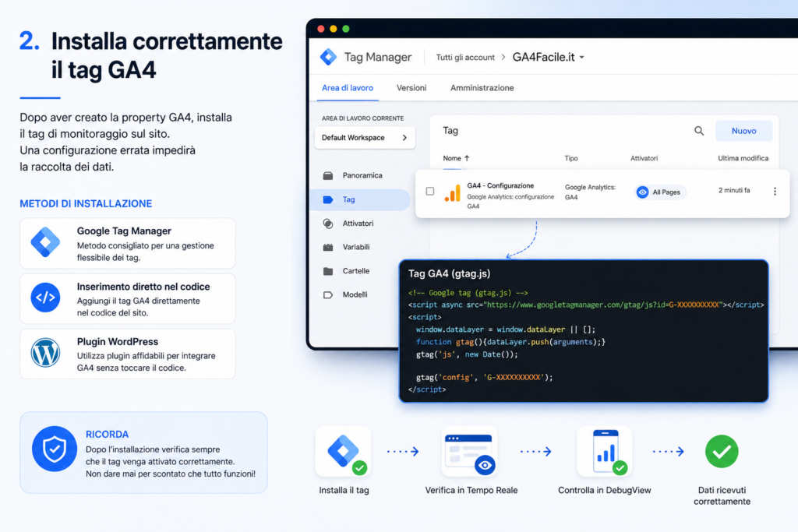Click the Tag label icon in sidebar
Image resolution: width=798 pixels, height=532 pixels.
(x=328, y=199)
